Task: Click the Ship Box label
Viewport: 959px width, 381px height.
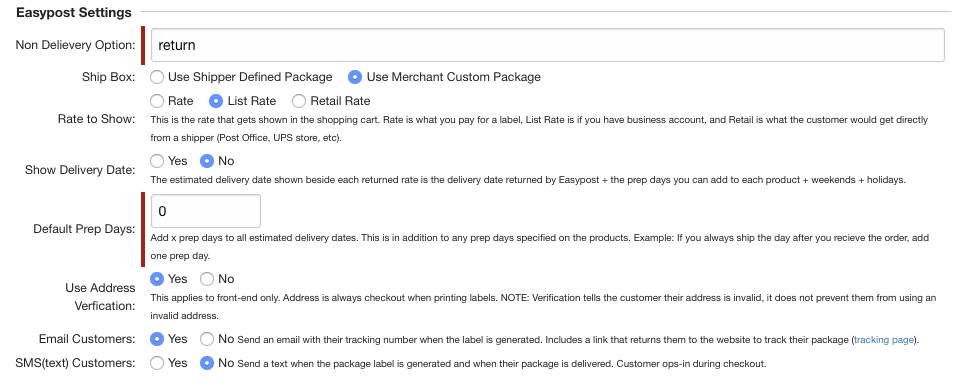Action: click(108, 77)
